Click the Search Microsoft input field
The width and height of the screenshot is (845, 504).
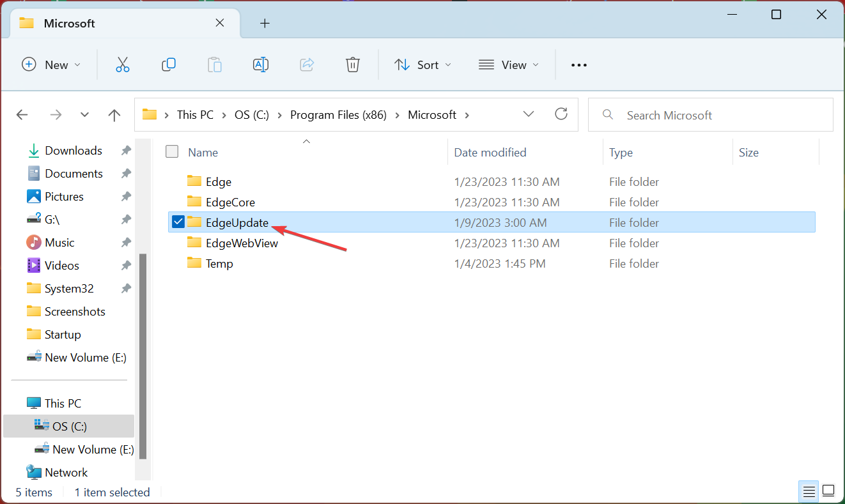(711, 115)
